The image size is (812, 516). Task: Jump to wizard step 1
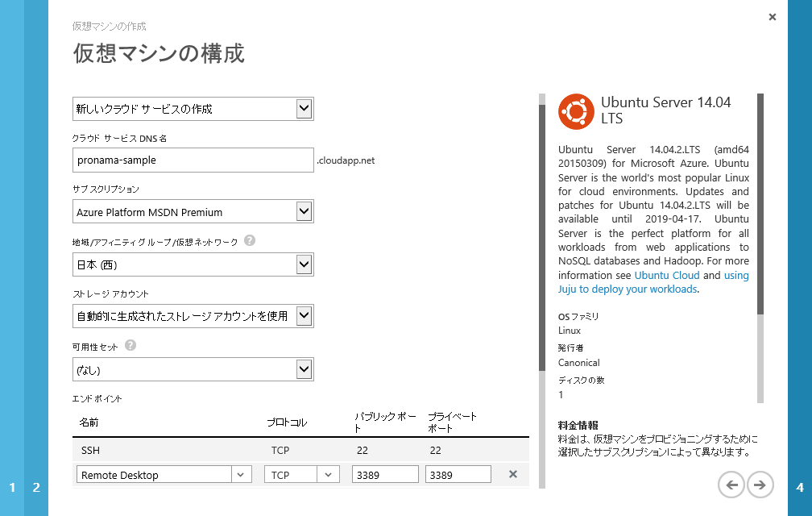12,487
